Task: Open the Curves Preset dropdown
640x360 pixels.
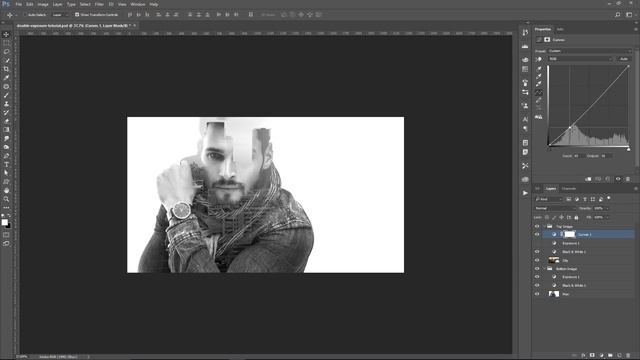Action: coord(589,51)
